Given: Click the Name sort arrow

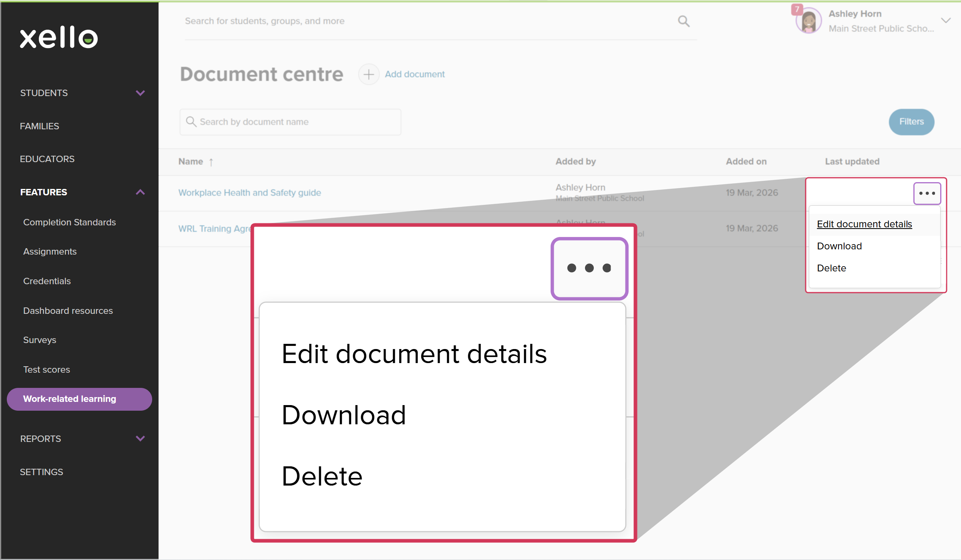Looking at the screenshot, I should click(211, 162).
